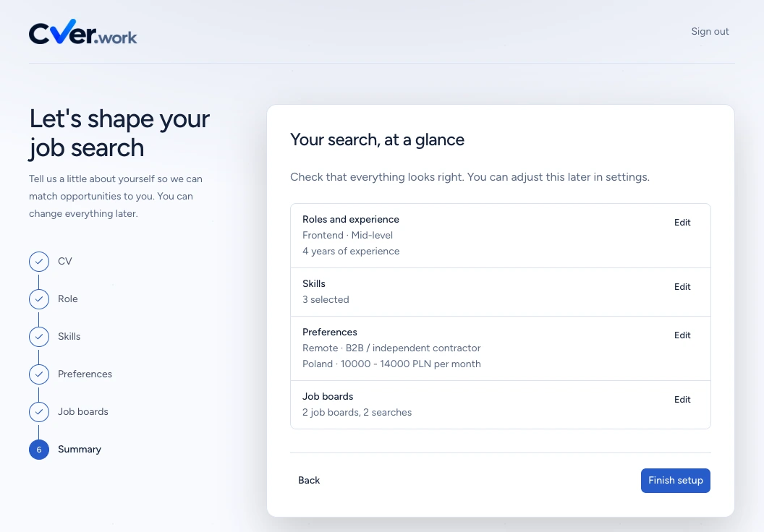Click the 'Your search, at a glance' heading
The image size is (764, 532).
(377, 140)
